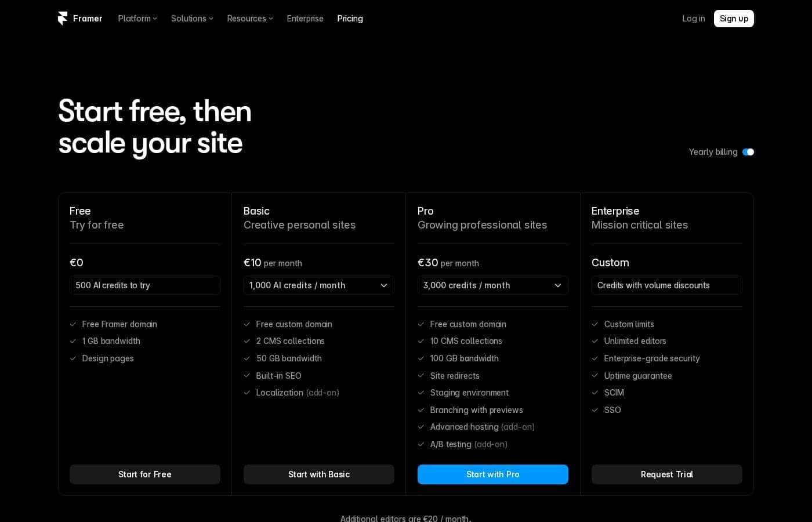
Task: Click the 'Advanced hosting (add-on)' feature text
Action: point(483,427)
